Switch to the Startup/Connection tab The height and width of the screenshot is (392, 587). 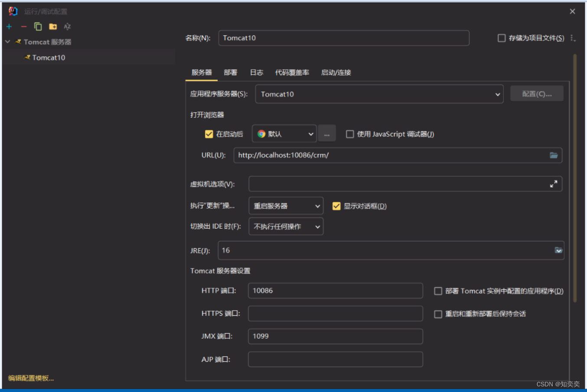tap(336, 72)
